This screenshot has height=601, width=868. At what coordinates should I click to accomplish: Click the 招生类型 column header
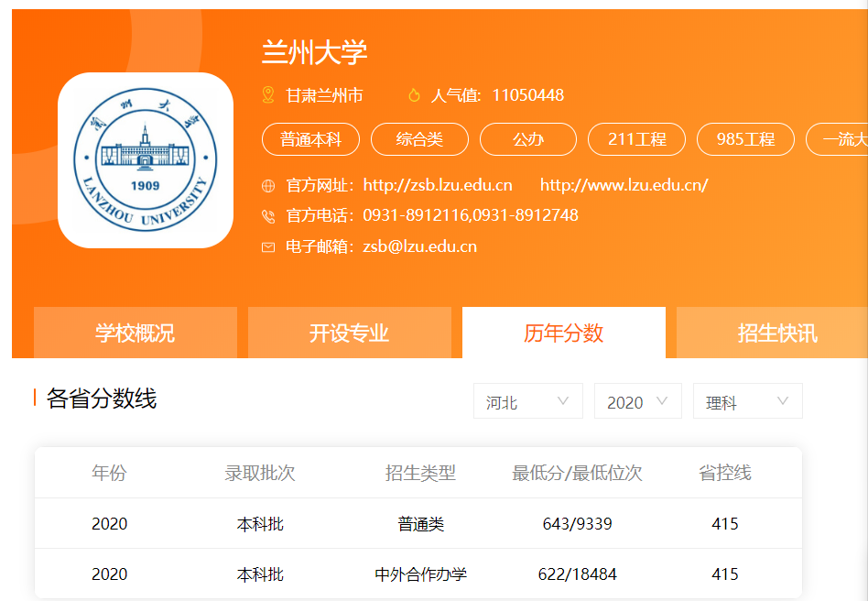coord(420,473)
